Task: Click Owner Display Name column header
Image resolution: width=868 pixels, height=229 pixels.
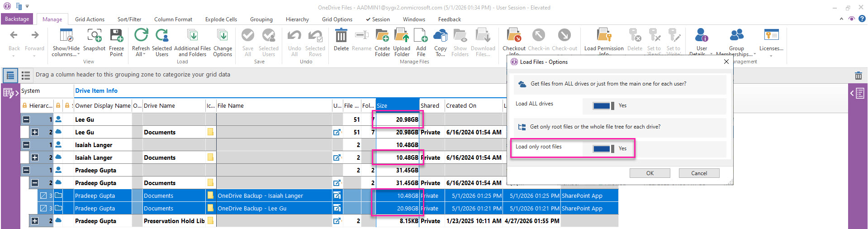Action: tap(103, 105)
